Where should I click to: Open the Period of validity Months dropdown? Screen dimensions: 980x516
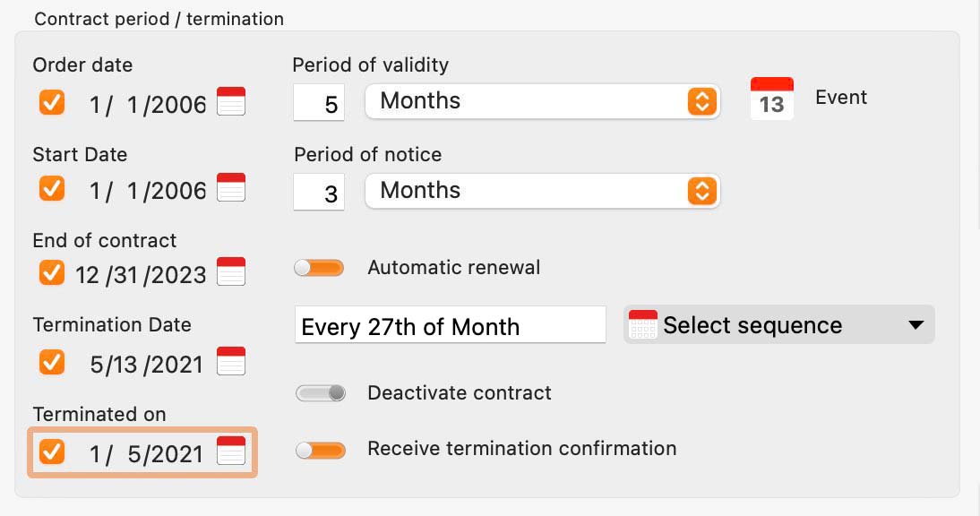543,101
